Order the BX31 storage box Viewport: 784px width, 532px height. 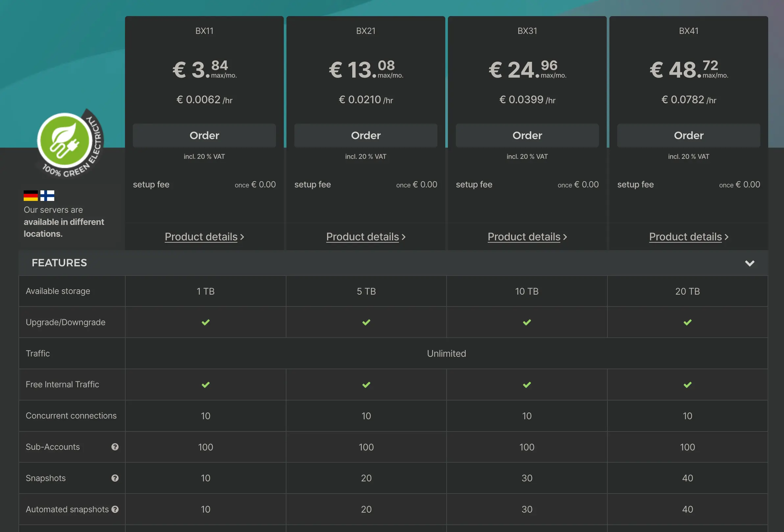[527, 135]
